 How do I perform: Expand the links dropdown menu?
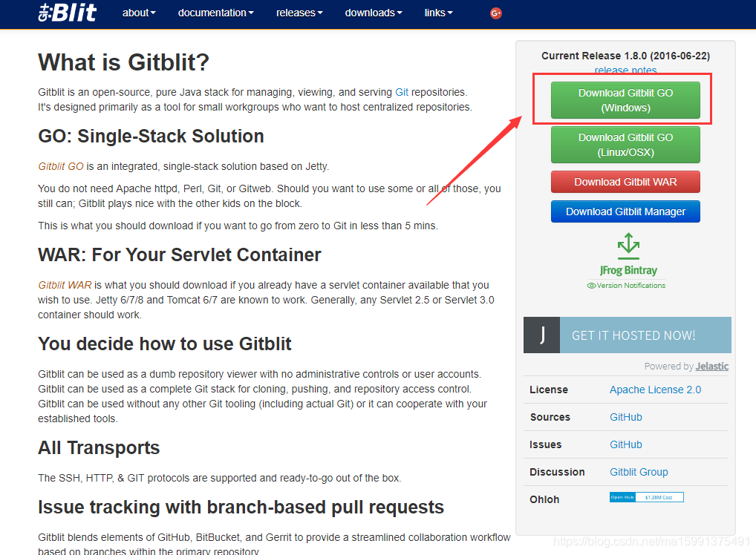coord(438,13)
